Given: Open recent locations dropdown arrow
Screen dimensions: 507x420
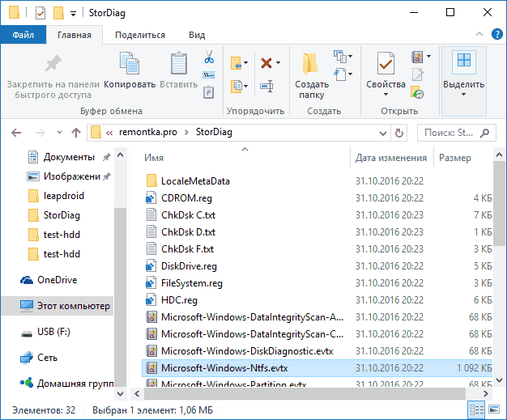Looking at the screenshot, I should pyautogui.click(x=59, y=132).
